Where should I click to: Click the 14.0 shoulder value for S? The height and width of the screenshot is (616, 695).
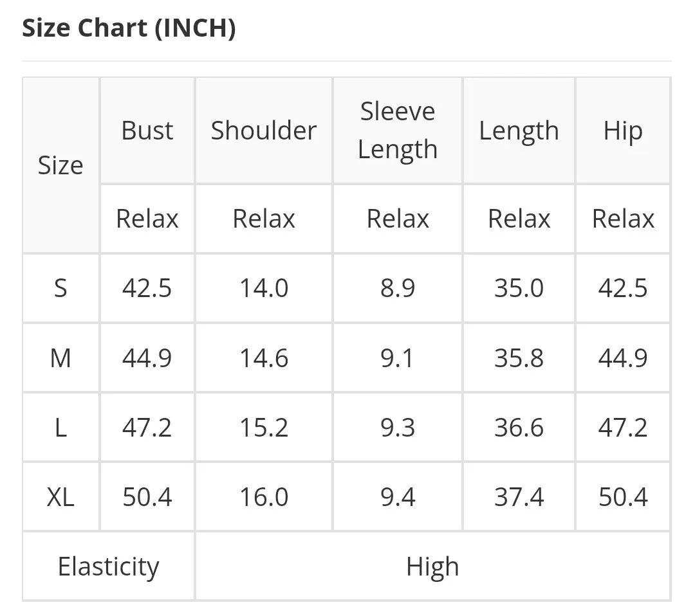264,288
